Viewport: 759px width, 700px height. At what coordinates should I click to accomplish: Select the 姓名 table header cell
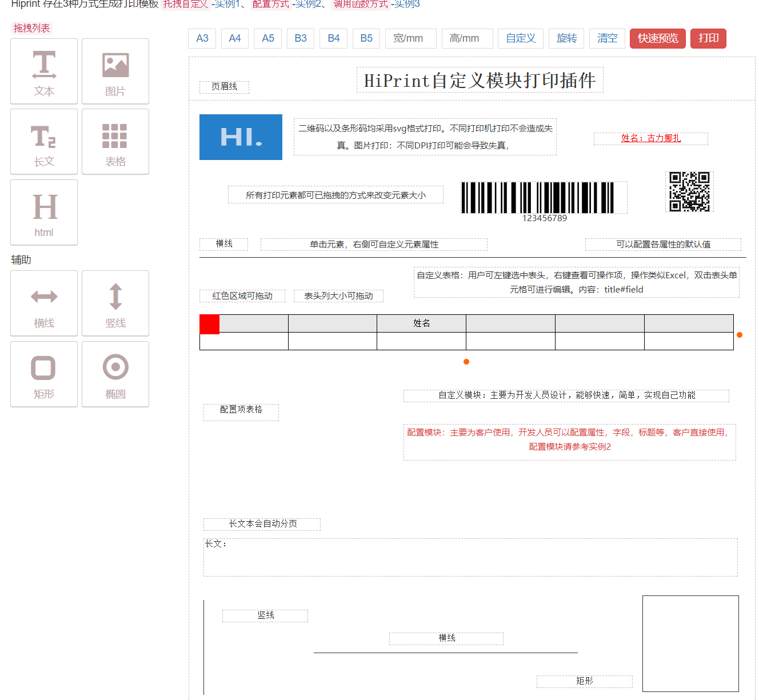422,323
